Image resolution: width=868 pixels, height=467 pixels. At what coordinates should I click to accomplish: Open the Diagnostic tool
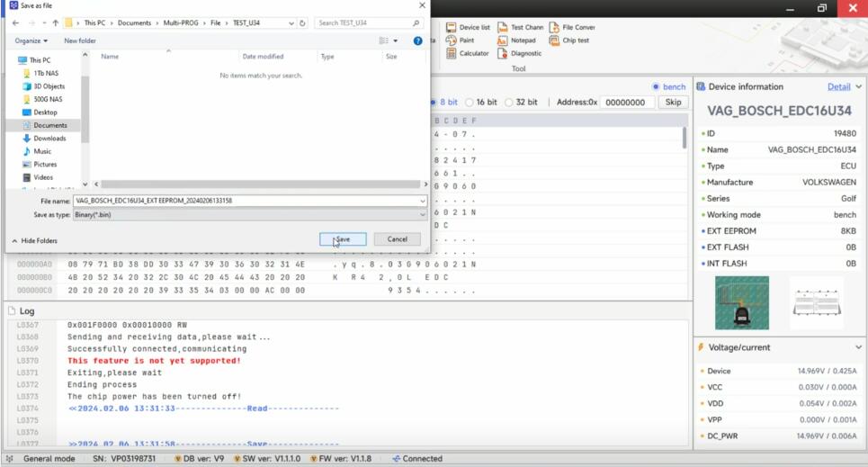520,54
